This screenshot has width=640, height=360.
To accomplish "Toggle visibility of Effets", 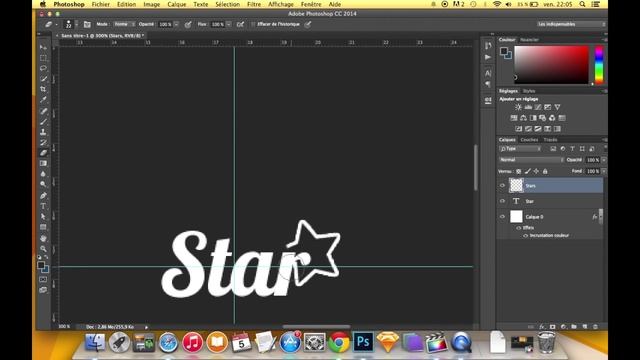I will [x=518, y=228].
